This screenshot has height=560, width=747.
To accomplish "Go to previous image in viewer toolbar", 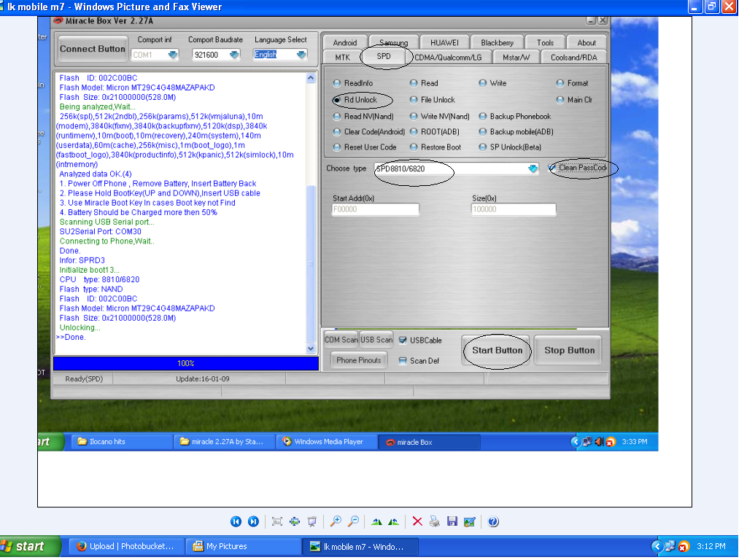I will tap(236, 521).
